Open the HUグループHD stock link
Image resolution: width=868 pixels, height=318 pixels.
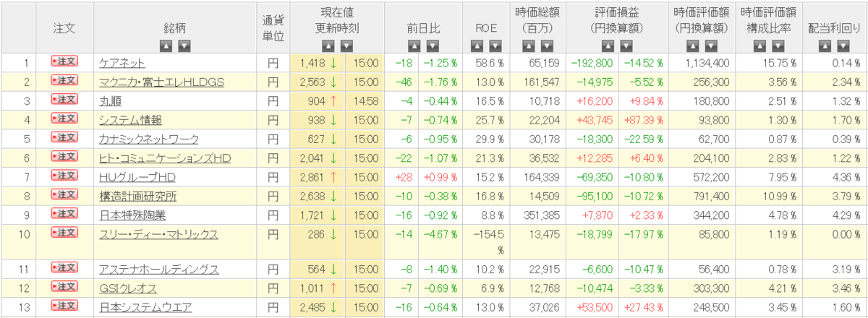pyautogui.click(x=137, y=177)
